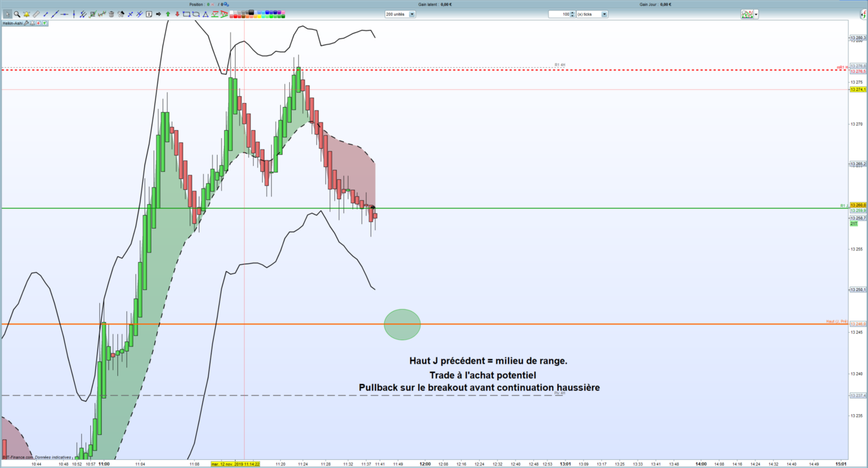The height and width of the screenshot is (468, 868).
Task: Click the Heikin-Ashi indicator label
Action: point(13,24)
